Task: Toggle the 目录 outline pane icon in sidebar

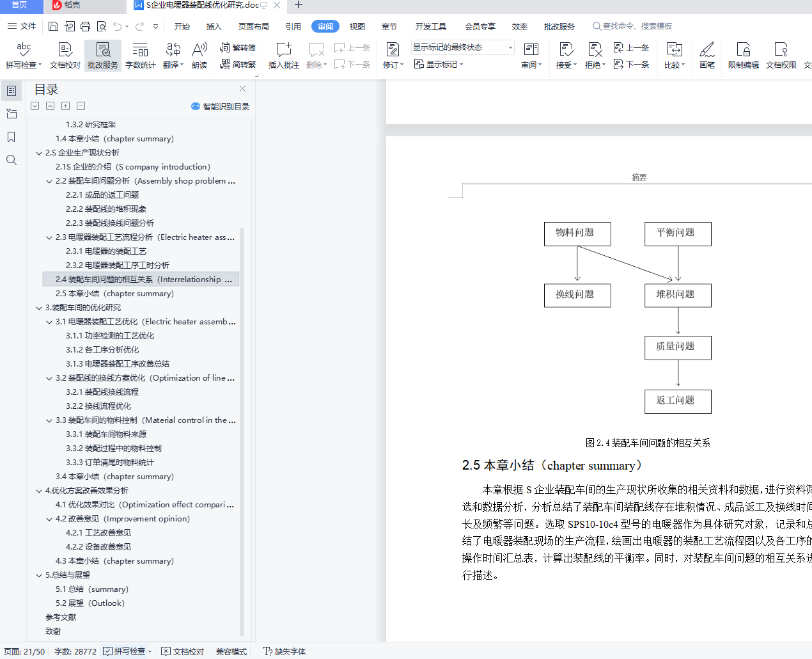Action: click(12, 91)
